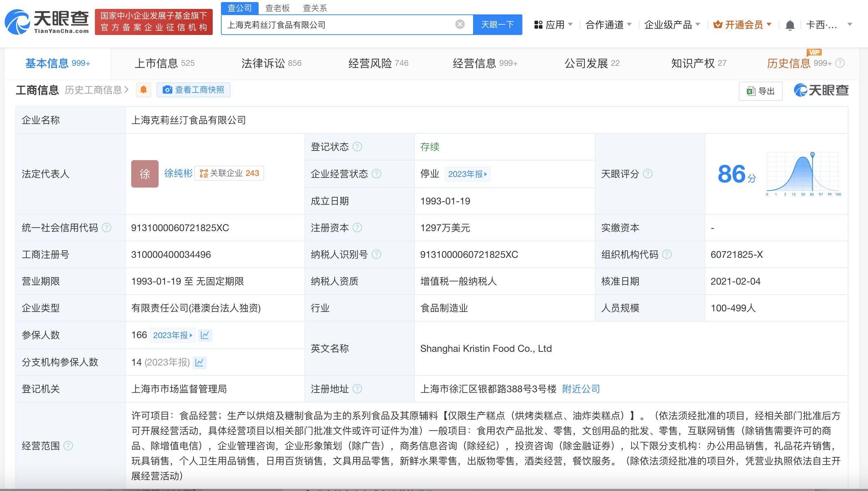Click the help icon next to 注册地址
This screenshot has width=868, height=491.
coord(357,389)
